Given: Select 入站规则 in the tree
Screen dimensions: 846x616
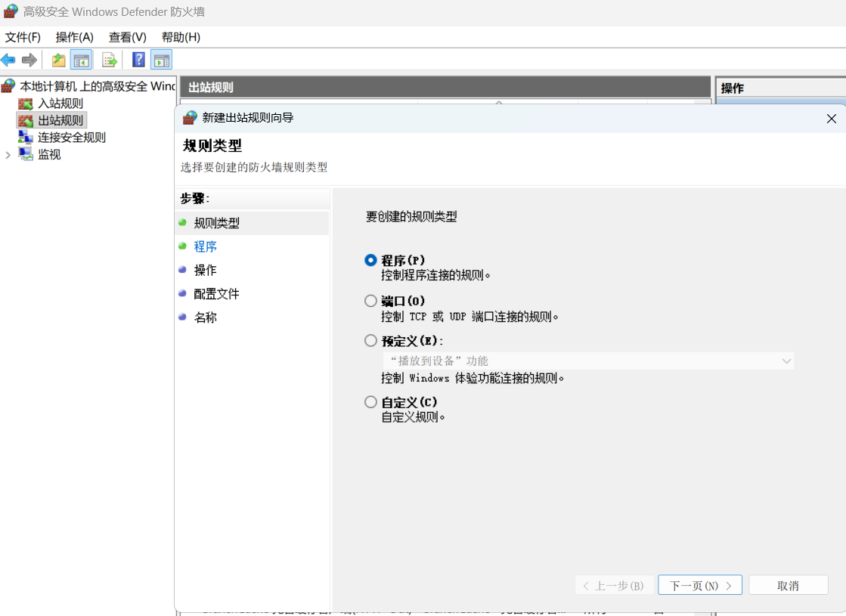Looking at the screenshot, I should tap(60, 104).
